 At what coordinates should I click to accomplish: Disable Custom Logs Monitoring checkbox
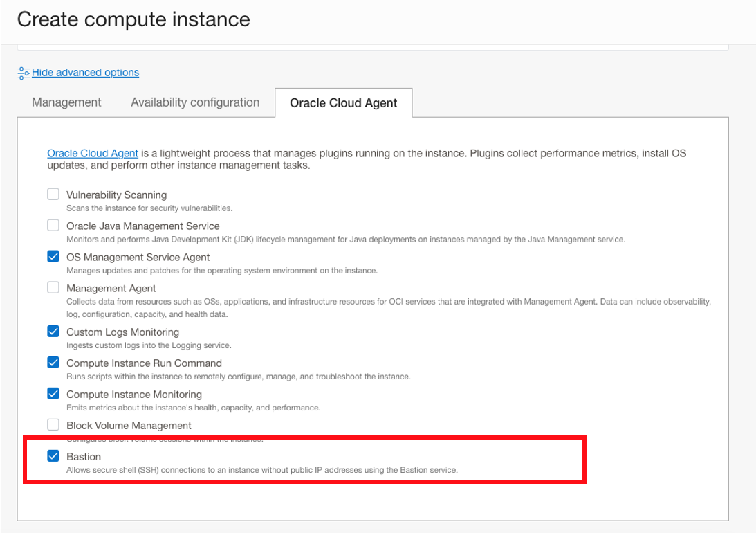point(53,332)
